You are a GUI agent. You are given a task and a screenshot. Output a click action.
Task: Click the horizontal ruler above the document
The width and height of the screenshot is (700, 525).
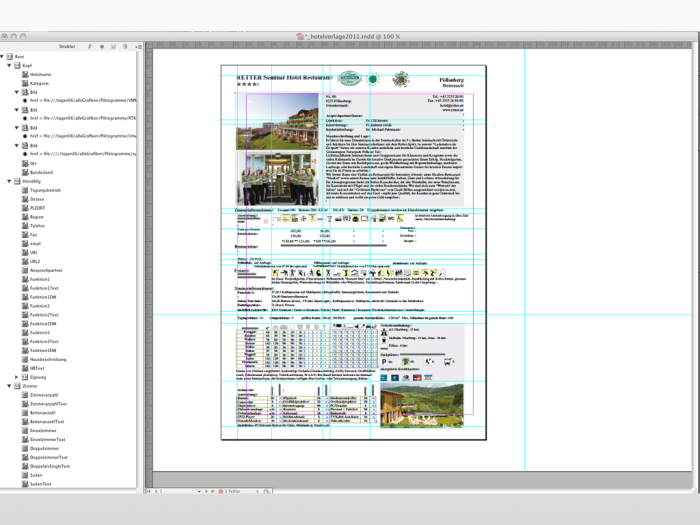[422, 45]
